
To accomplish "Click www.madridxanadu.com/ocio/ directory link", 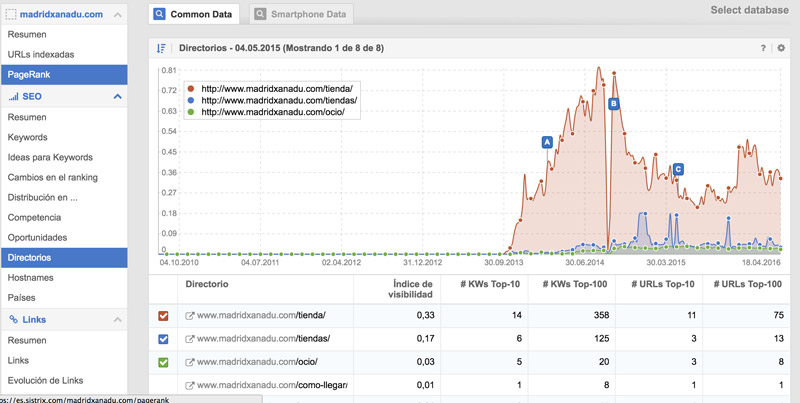I will [x=257, y=362].
